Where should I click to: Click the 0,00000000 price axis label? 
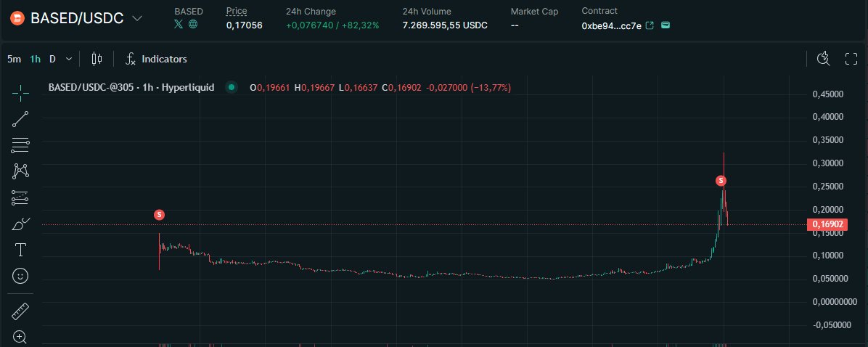(833, 302)
